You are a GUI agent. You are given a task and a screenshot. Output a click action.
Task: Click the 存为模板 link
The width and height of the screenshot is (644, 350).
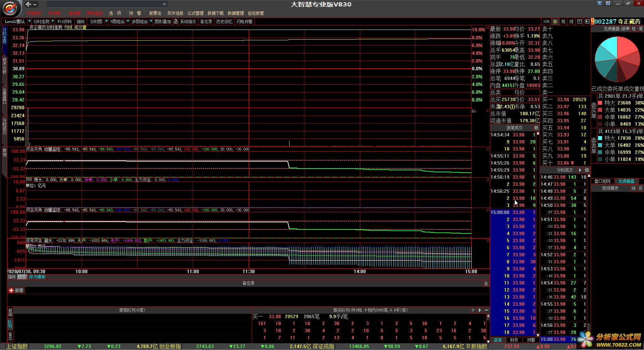[37, 277]
